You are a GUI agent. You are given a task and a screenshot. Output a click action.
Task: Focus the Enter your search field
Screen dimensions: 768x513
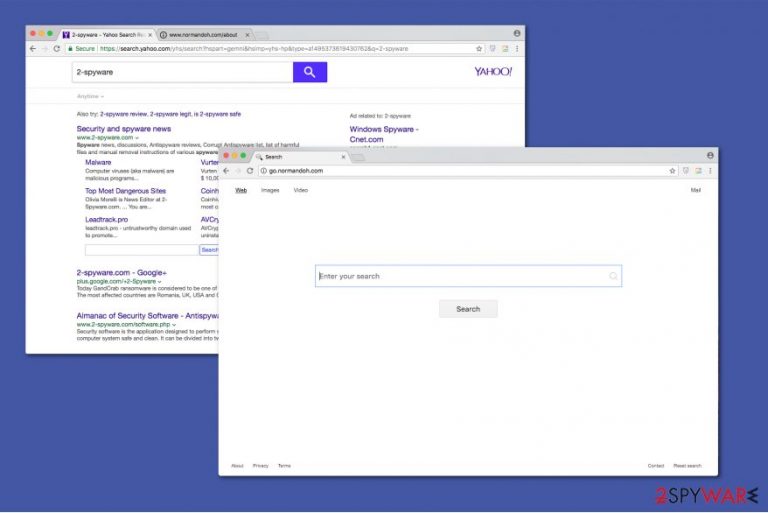(x=468, y=276)
